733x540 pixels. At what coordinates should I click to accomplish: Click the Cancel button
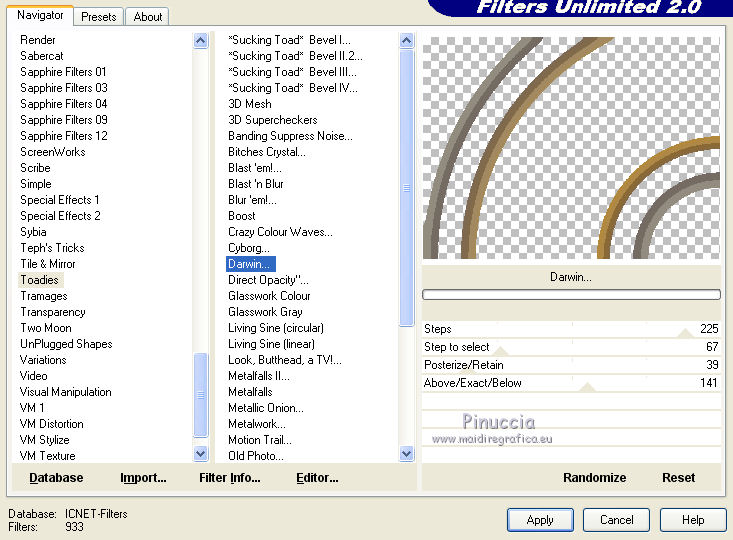(616, 520)
